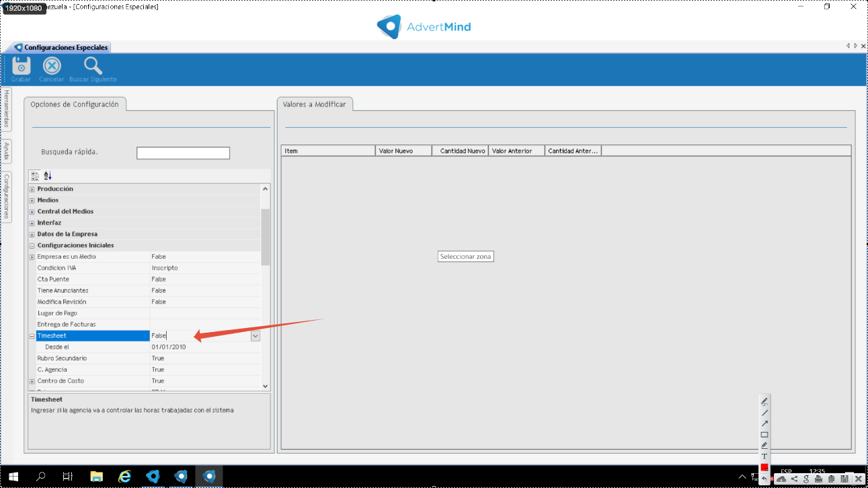Collapse the Timesheet property row
The height and width of the screenshot is (488, 868).
32,336
